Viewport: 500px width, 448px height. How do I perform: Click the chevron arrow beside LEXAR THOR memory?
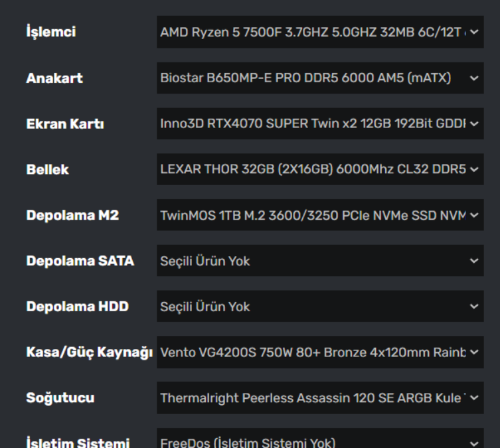pos(473,169)
